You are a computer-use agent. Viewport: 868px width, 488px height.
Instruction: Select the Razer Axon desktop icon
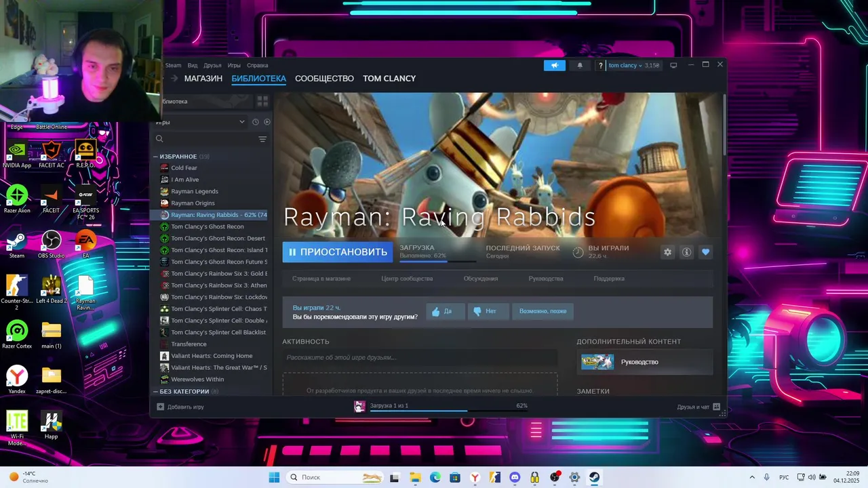[x=17, y=199]
